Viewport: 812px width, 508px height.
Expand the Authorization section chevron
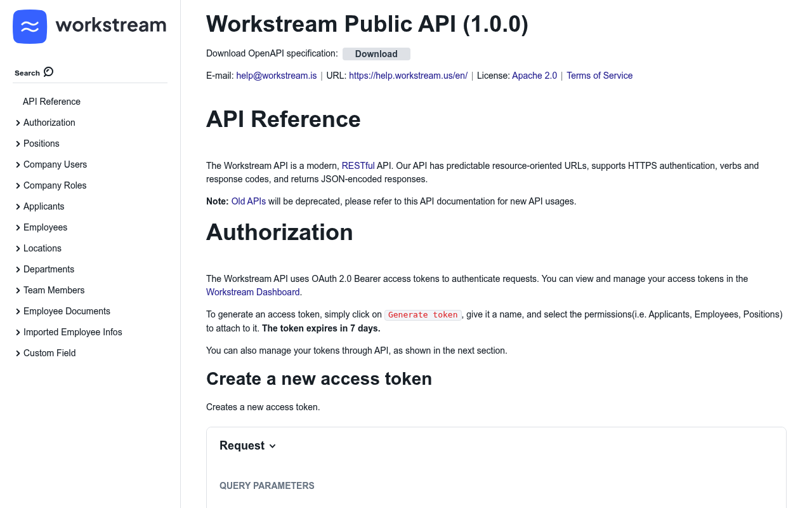tap(18, 123)
